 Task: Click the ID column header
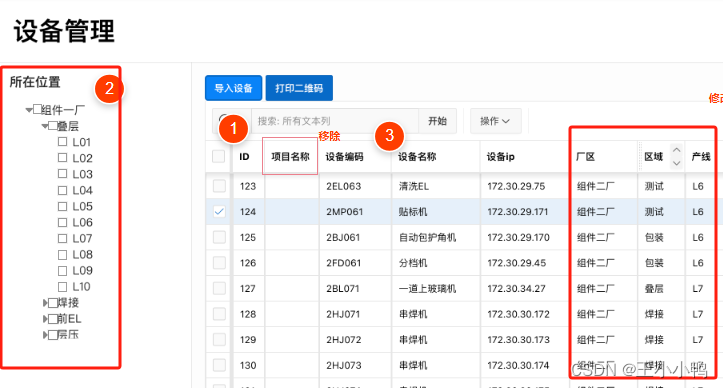pyautogui.click(x=244, y=157)
